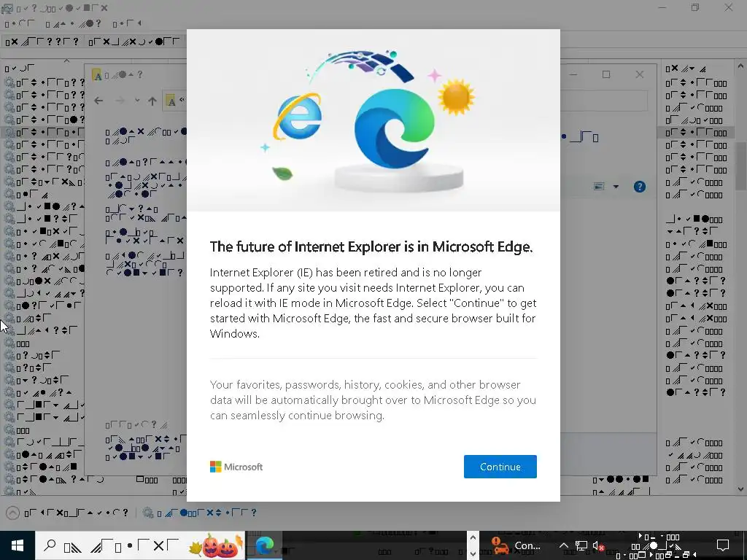Screen dimensions: 747x560
Task: Click the blue Help question mark icon
Action: [639, 187]
